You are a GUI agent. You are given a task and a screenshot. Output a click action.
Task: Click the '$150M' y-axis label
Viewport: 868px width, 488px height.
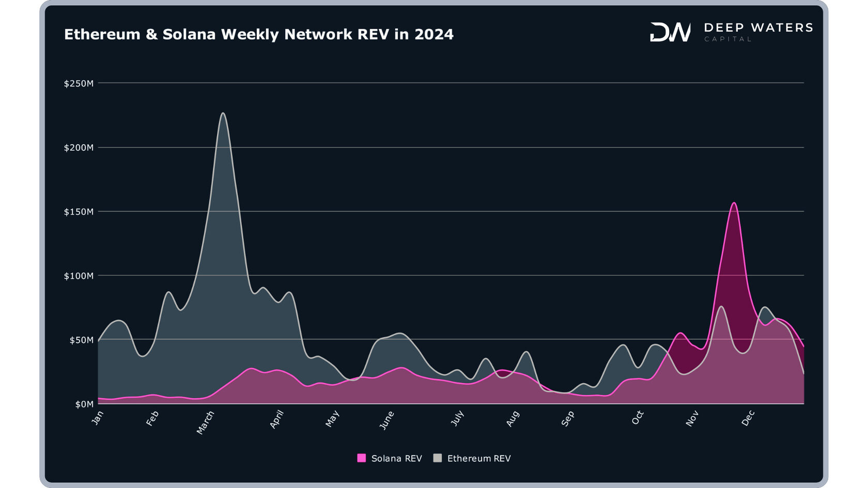tap(79, 212)
